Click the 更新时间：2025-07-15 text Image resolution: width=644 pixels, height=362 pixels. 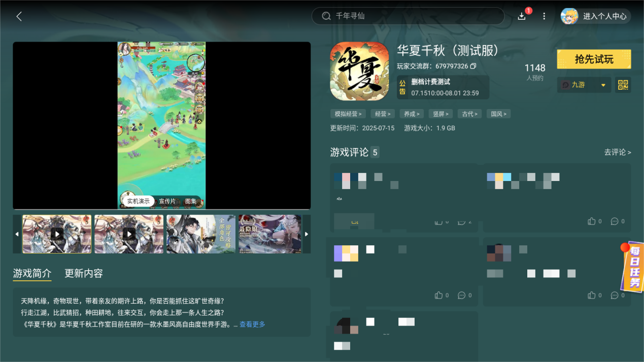(362, 128)
